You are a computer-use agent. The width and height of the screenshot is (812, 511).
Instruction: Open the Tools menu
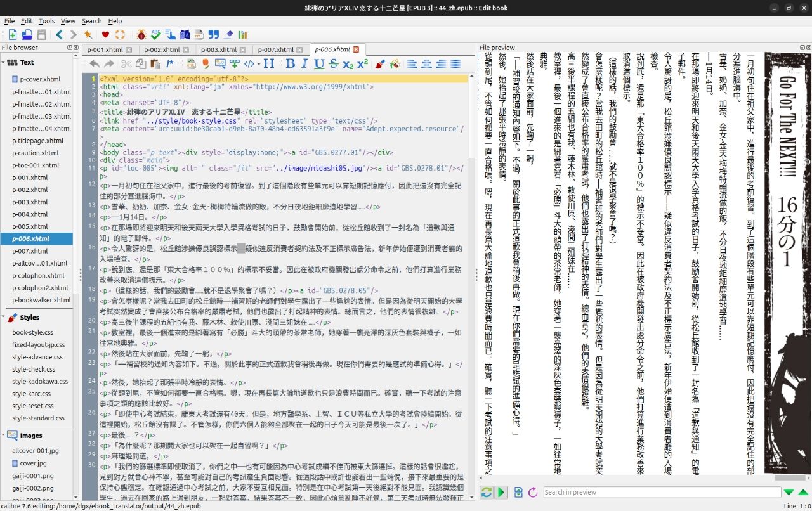click(47, 21)
